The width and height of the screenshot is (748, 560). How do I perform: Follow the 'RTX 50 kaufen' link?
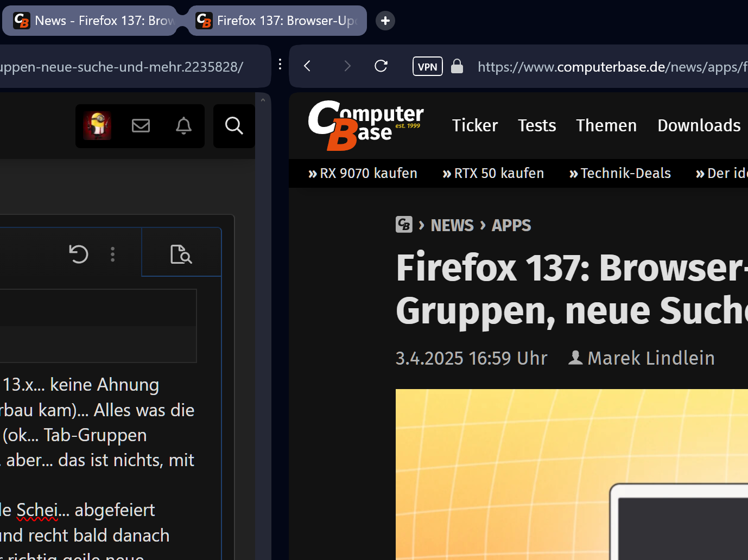493,173
